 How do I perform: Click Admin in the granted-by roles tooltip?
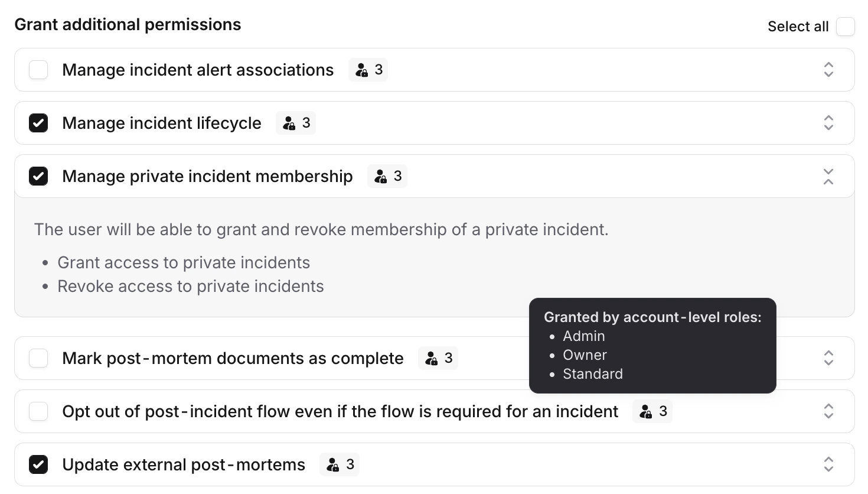pos(583,336)
